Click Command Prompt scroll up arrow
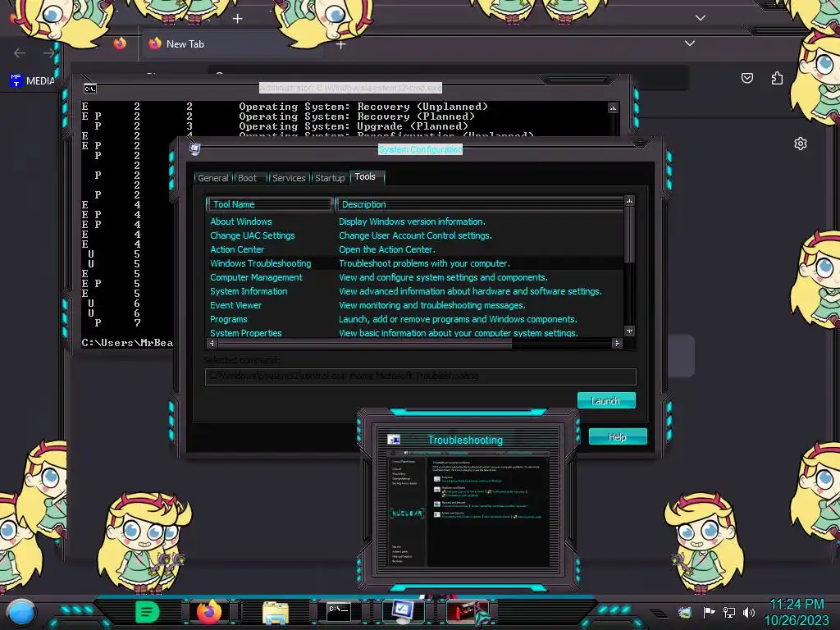This screenshot has width=840, height=630. 613,108
